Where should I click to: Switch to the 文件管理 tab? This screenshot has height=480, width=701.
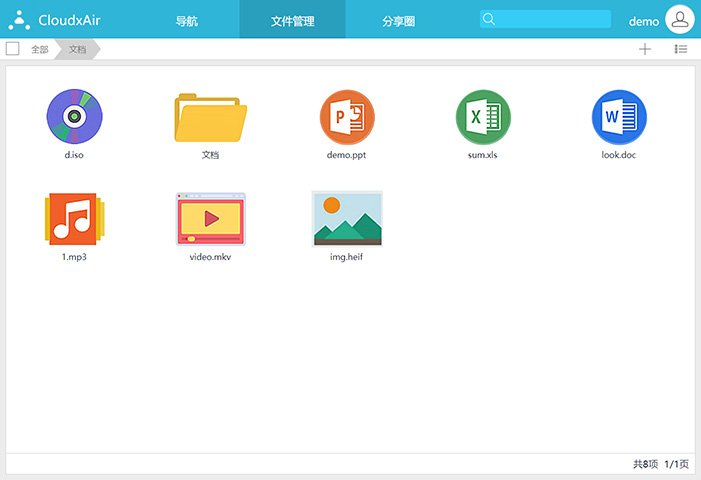[x=292, y=21]
